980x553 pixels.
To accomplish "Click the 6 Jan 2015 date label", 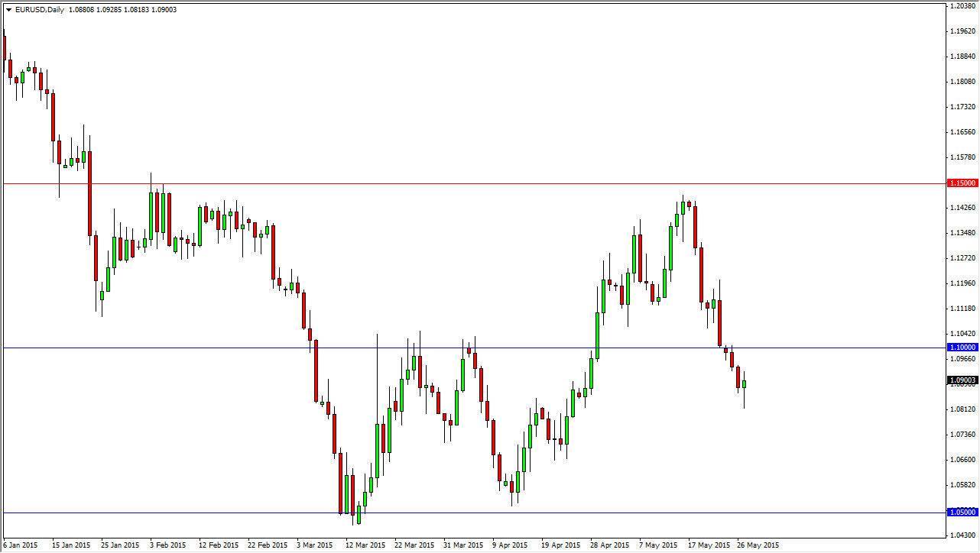I will pos(20,545).
